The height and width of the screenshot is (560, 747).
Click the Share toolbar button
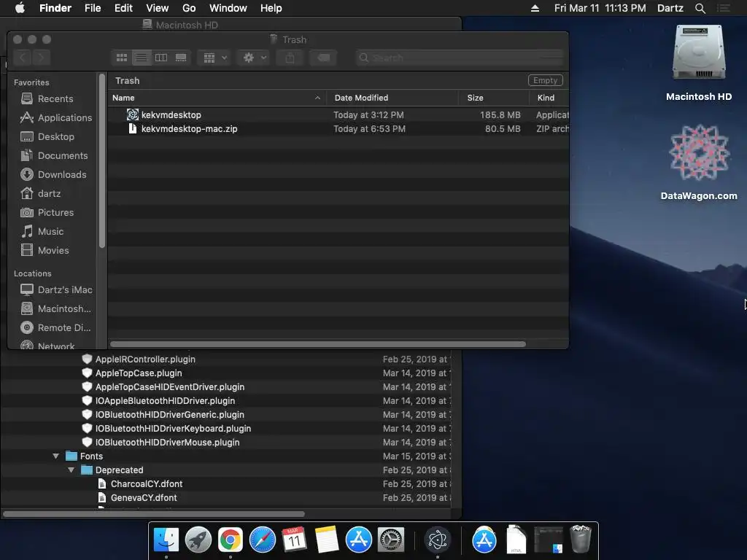[290, 58]
